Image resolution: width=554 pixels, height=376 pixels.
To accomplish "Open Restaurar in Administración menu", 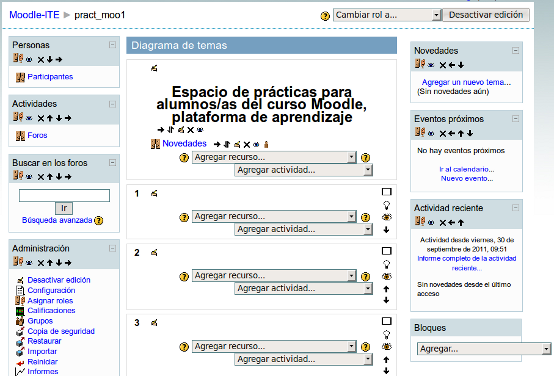I will [x=44, y=341].
